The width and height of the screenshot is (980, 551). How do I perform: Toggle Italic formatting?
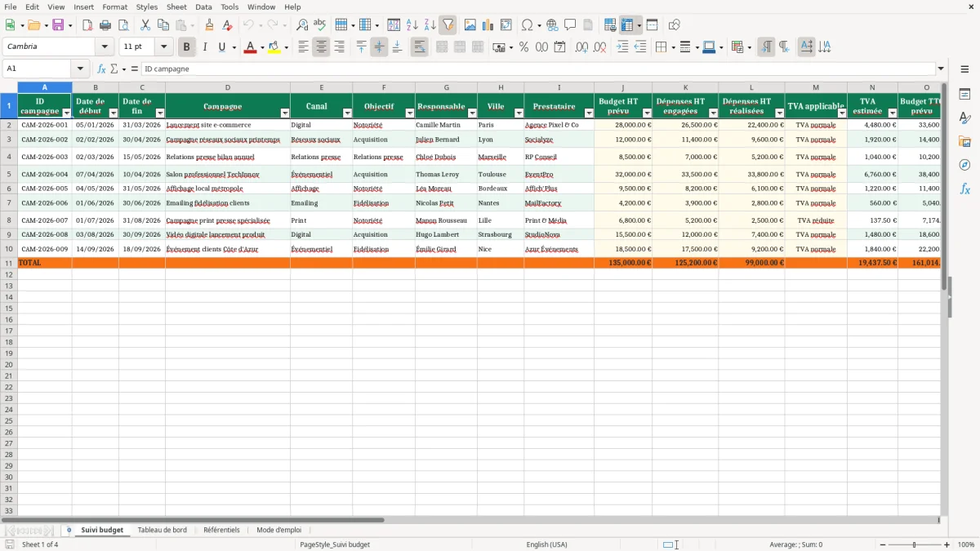click(205, 47)
